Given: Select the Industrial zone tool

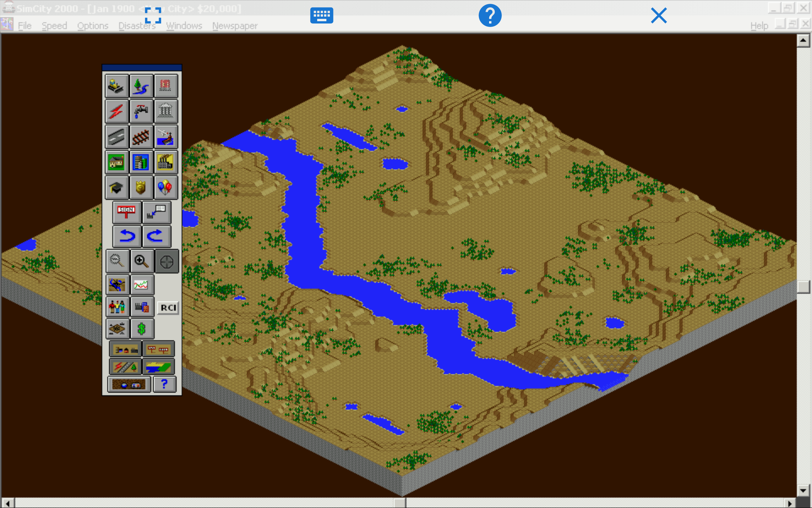Looking at the screenshot, I should 166,162.
